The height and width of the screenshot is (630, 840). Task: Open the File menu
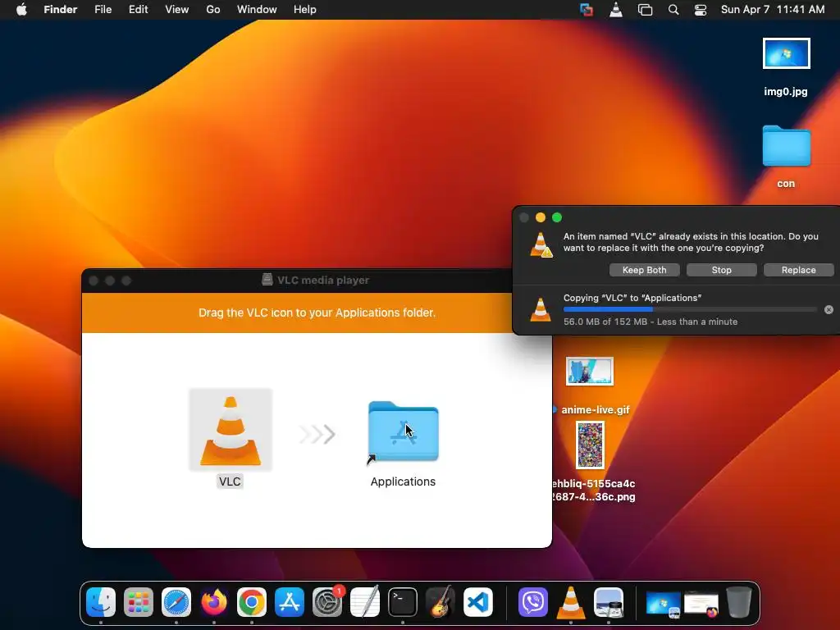pos(103,10)
